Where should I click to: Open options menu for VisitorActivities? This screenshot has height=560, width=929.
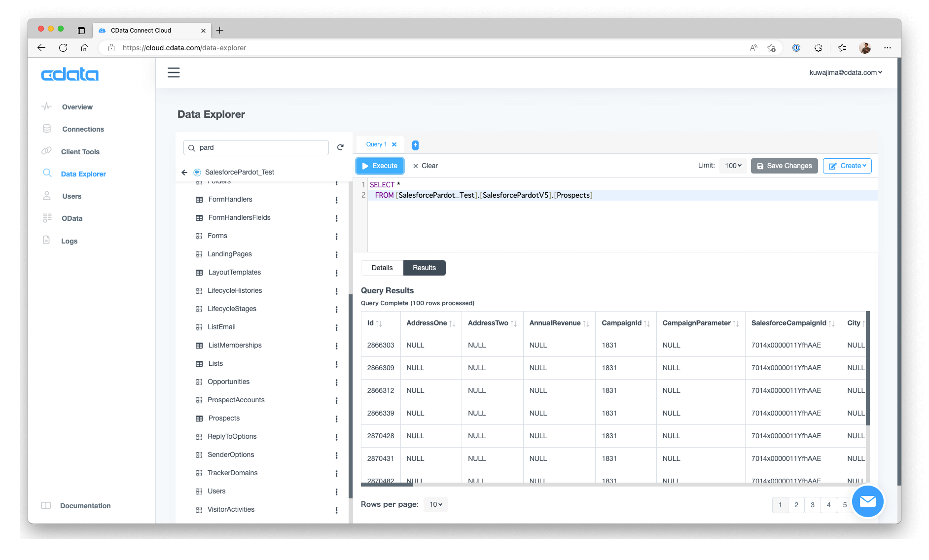click(x=336, y=510)
